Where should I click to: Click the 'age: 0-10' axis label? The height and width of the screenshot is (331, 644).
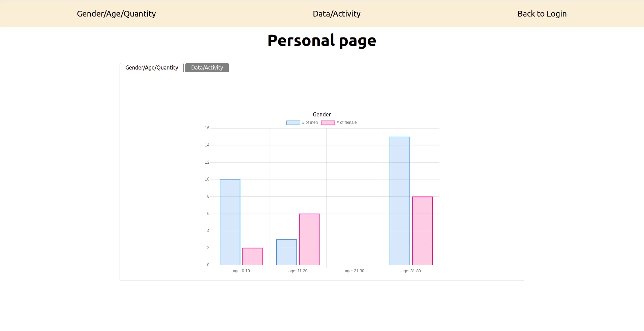pos(241,271)
